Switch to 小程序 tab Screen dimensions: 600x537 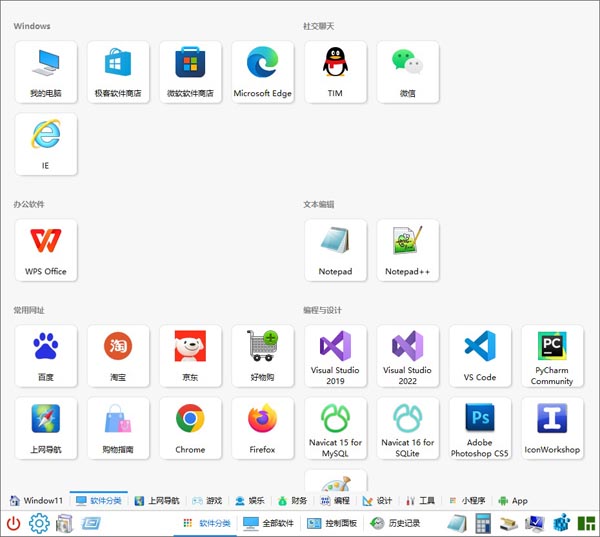tap(467, 501)
